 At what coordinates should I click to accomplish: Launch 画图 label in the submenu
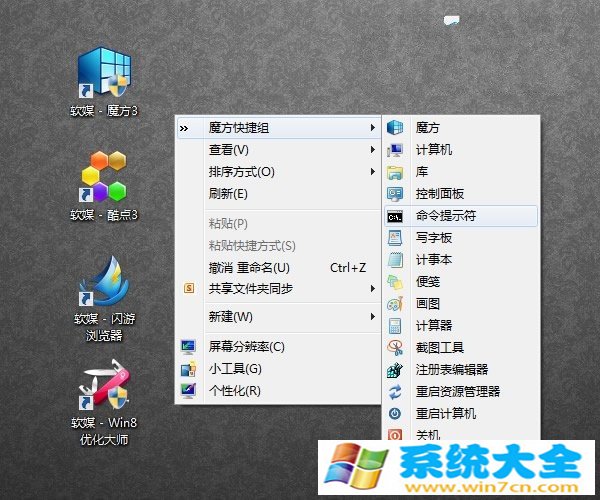pos(428,304)
